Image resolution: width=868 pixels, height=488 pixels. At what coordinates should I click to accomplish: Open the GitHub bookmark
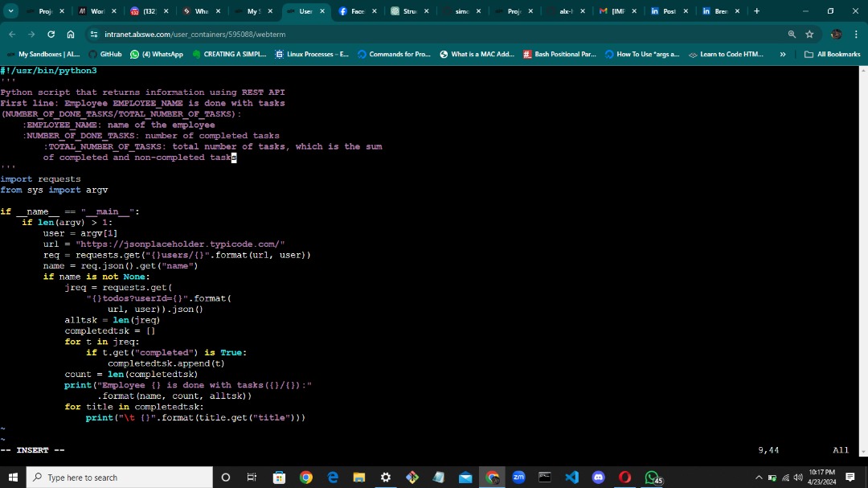click(105, 55)
